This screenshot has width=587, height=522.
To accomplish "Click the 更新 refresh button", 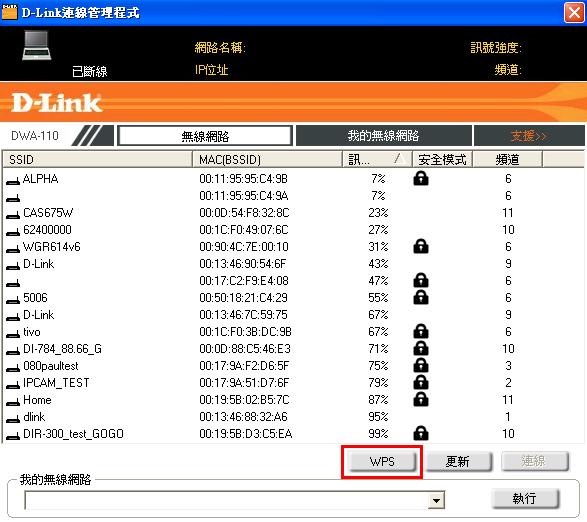I will 458,461.
